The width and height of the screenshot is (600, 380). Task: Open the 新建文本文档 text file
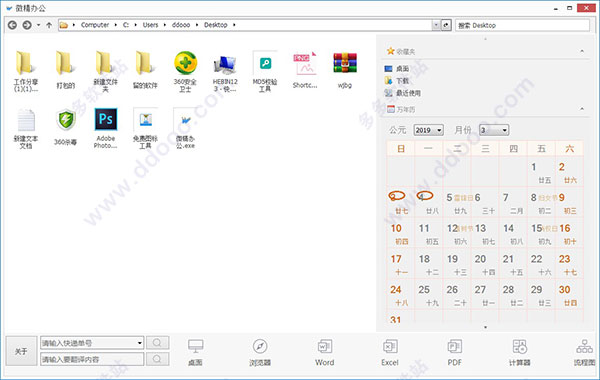(x=26, y=129)
